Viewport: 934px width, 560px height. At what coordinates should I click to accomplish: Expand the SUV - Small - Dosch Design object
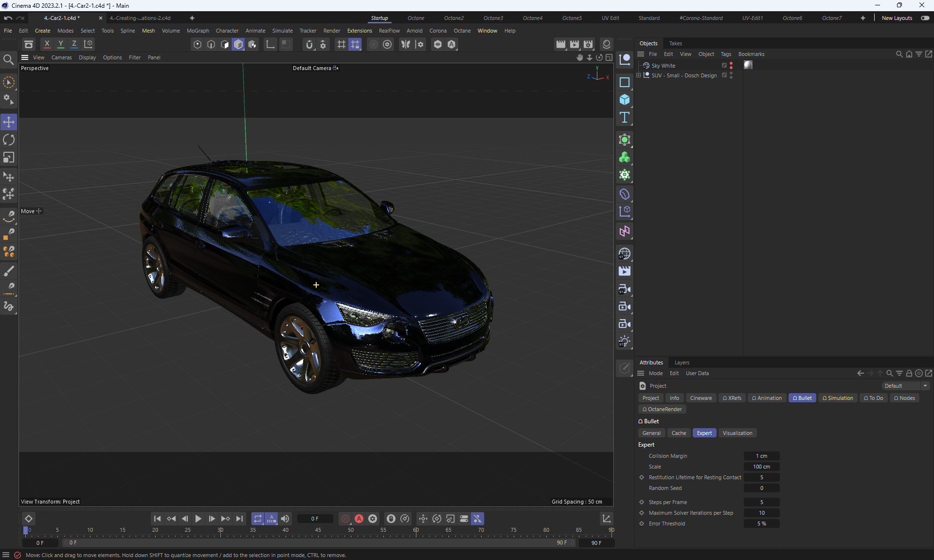[638, 75]
